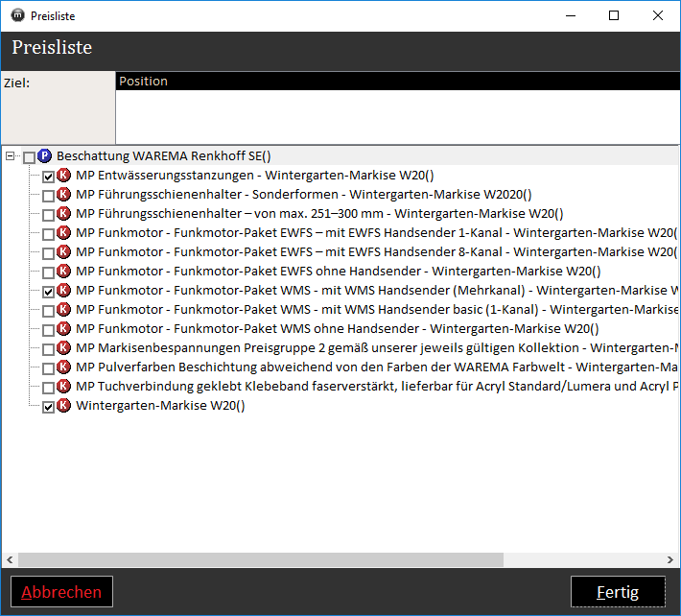Viewport: 681px width, 616px height.
Task: Check EWFS Handsender 1-Kanal checkbox
Action: 48,234
